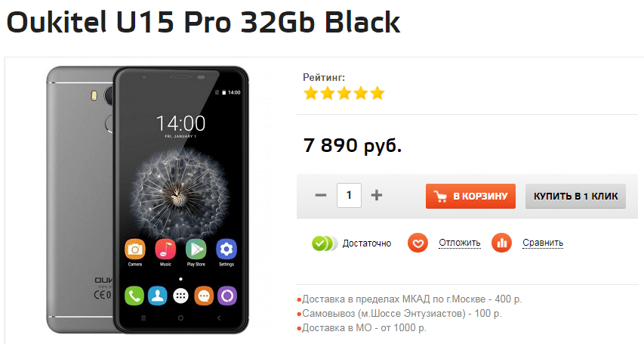
Task: Rate with the fifth star
Action: pos(377,94)
